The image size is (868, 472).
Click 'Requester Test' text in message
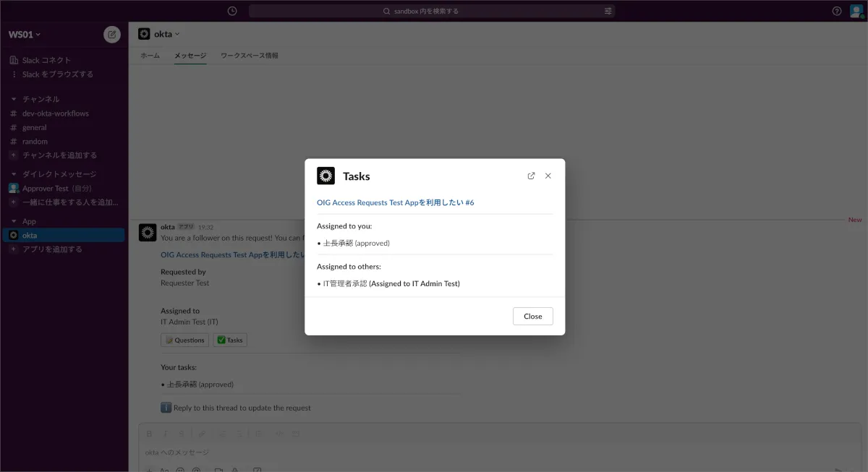tap(184, 283)
